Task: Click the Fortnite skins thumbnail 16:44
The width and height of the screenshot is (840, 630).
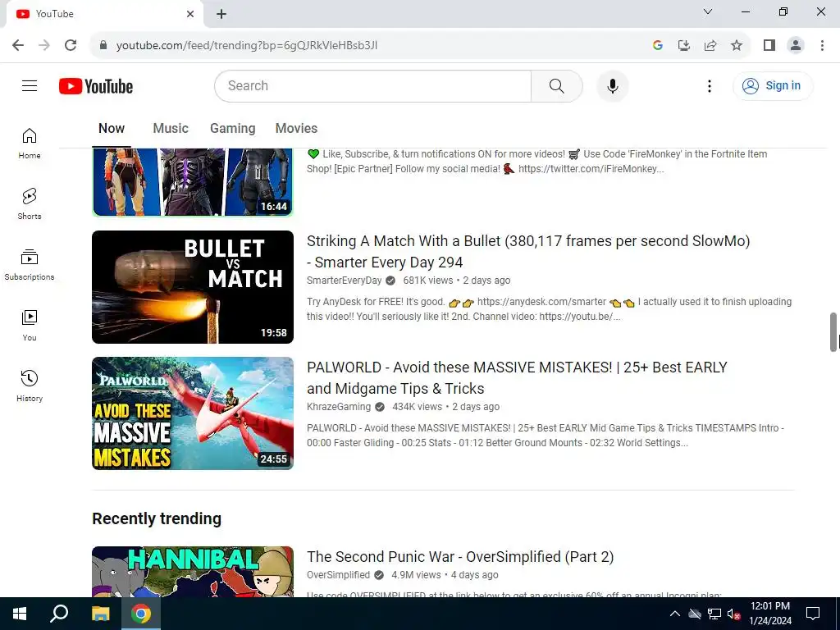Action: (x=193, y=182)
